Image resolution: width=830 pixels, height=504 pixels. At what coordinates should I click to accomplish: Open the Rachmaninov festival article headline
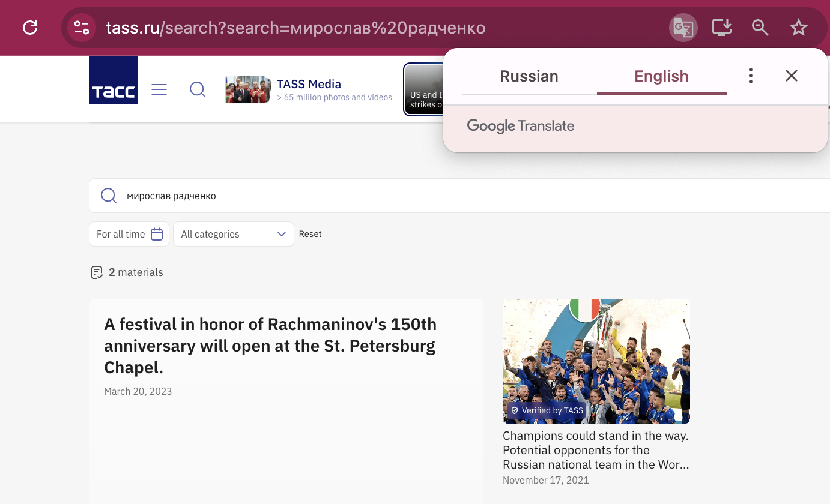click(x=270, y=346)
